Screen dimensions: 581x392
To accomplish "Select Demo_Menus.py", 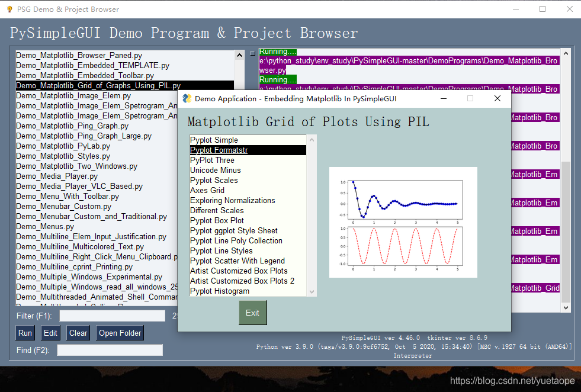I will pyautogui.click(x=97, y=226).
